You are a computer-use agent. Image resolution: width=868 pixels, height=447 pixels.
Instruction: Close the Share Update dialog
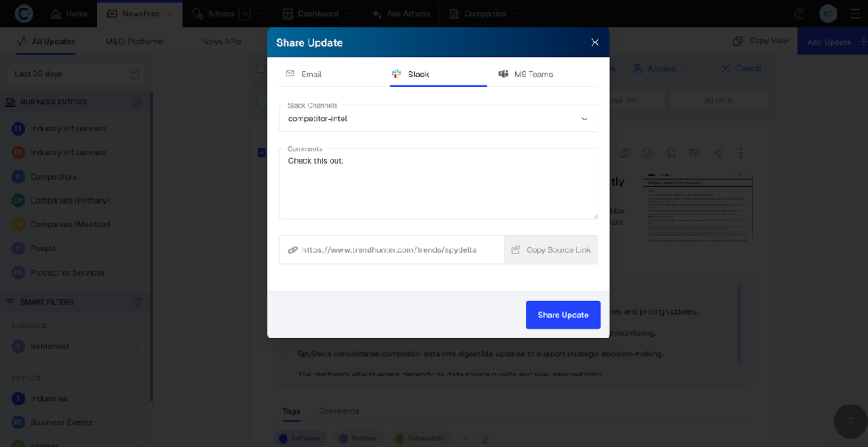coord(595,42)
